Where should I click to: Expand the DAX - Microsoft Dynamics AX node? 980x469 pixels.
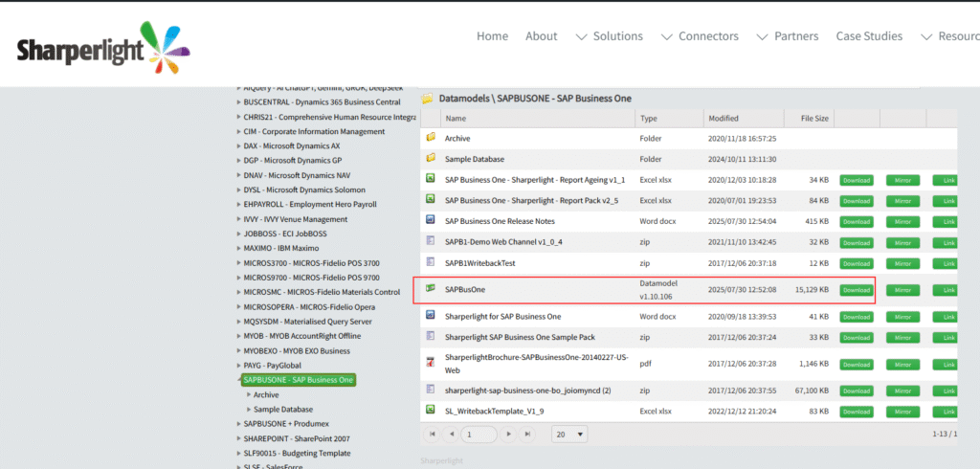click(238, 145)
